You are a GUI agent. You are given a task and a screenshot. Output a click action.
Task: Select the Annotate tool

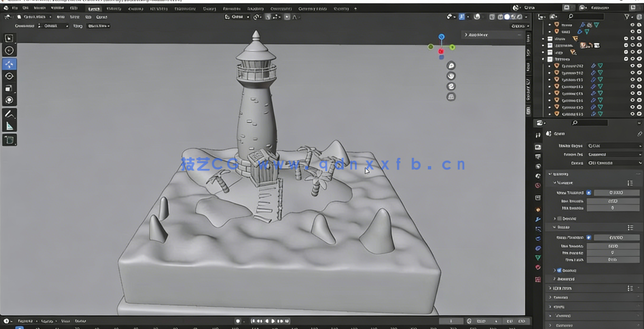point(9,114)
